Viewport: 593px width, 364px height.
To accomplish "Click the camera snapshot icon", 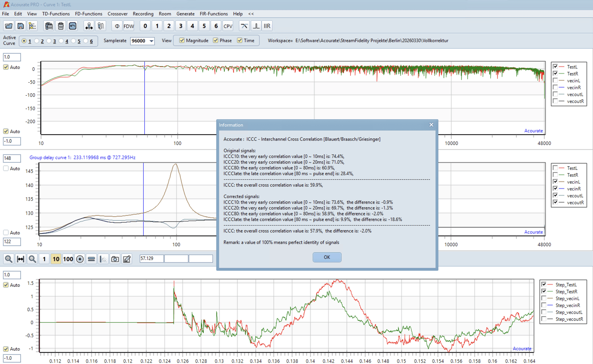I will [x=115, y=259].
